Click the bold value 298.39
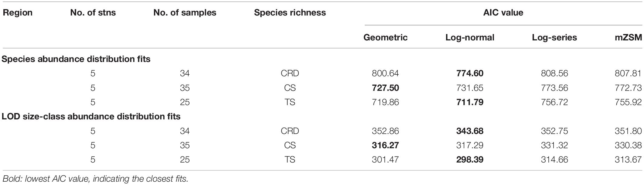 (x=470, y=160)
